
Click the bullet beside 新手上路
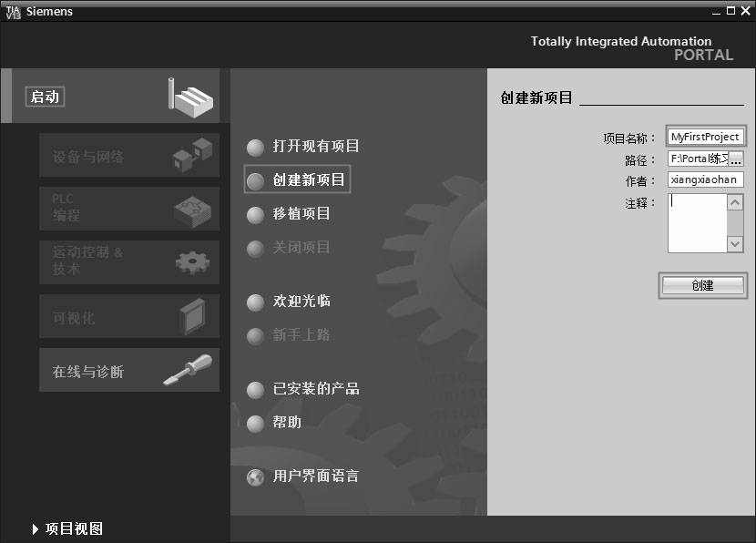tap(255, 336)
